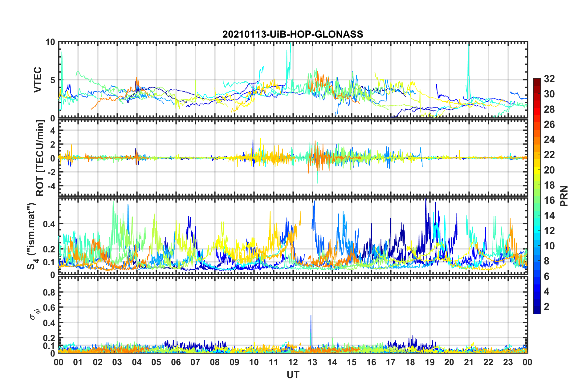Click VTEC axis tick label 10
Screen dimensions: 586x392
tap(50, 42)
